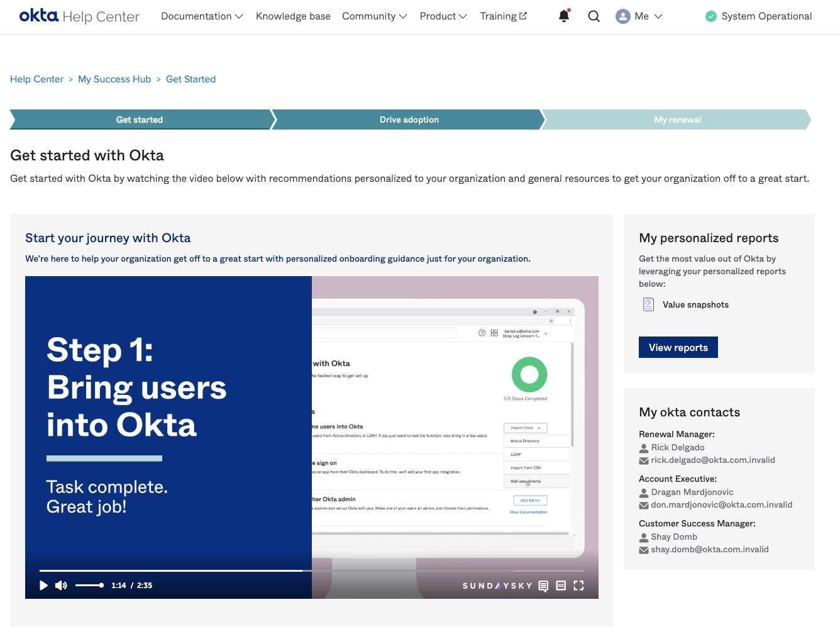This screenshot has width=840, height=629.
Task: Open the notifications bell icon
Action: click(x=564, y=16)
